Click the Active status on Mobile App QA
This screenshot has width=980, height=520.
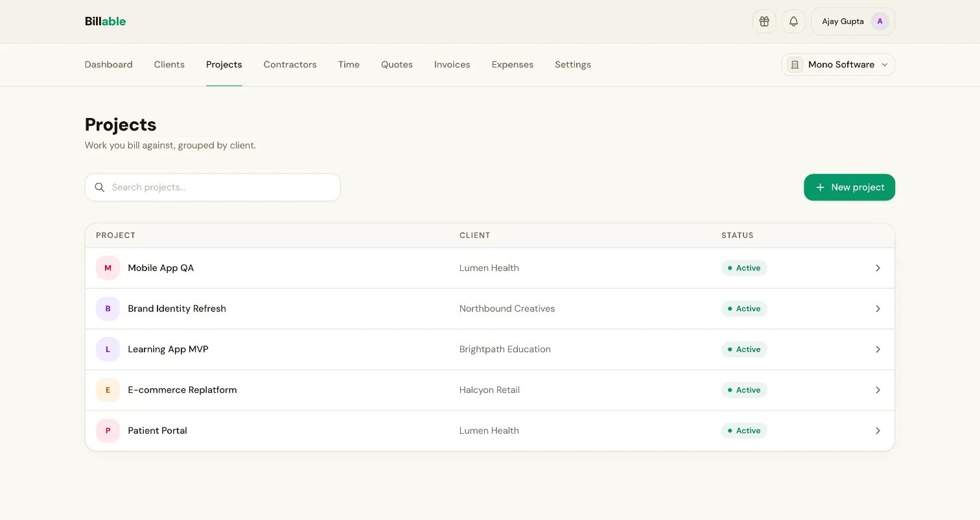point(744,268)
